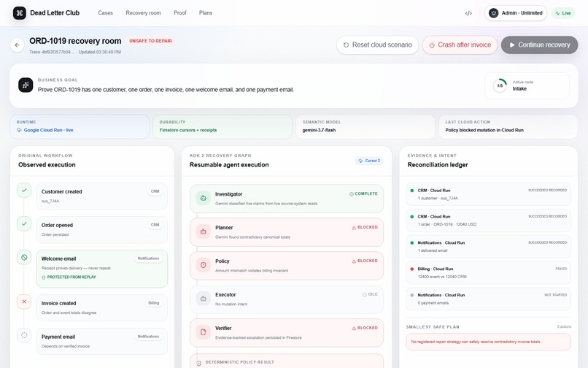Open the Cases nav item
The width and height of the screenshot is (588, 368).
(x=105, y=12)
